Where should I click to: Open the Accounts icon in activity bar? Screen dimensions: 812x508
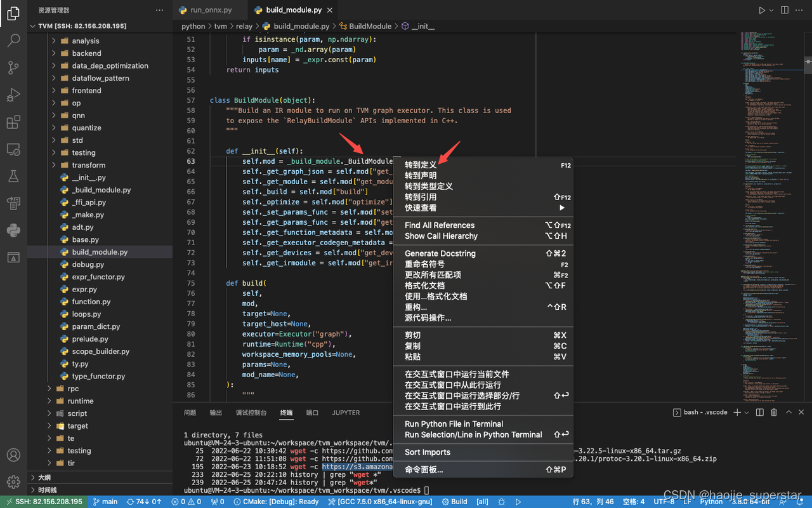click(13, 455)
